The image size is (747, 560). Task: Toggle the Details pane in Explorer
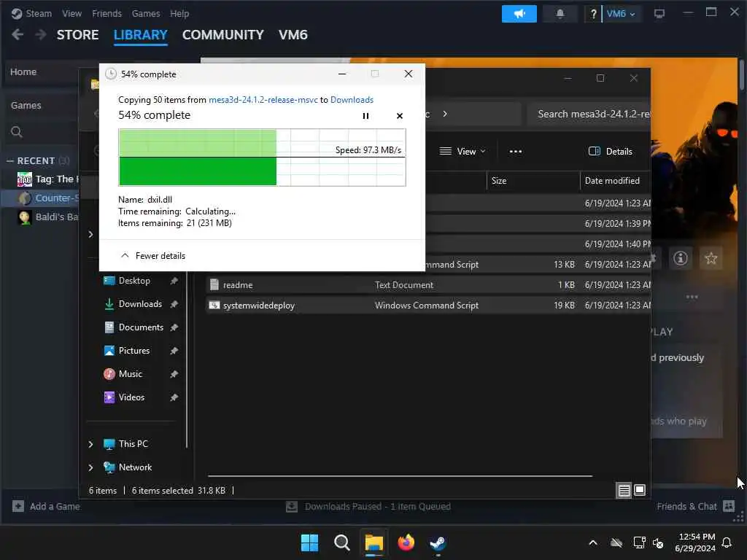[x=611, y=152]
